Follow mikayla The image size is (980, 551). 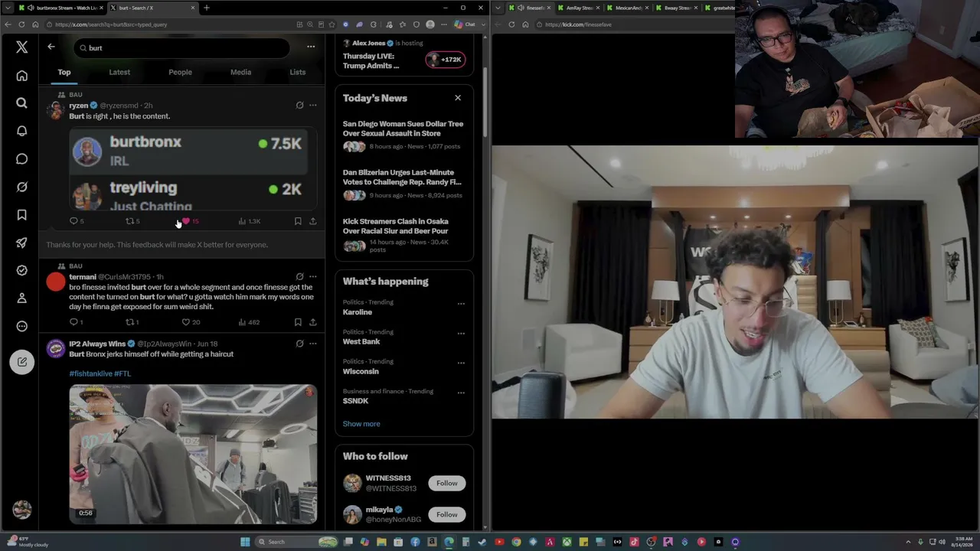447,514
